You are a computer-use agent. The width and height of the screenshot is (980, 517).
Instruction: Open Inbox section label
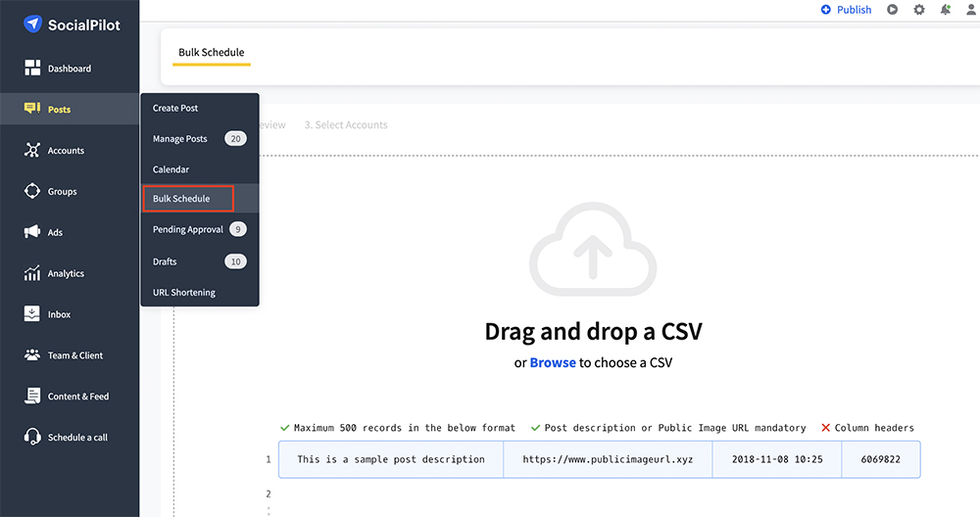(59, 314)
